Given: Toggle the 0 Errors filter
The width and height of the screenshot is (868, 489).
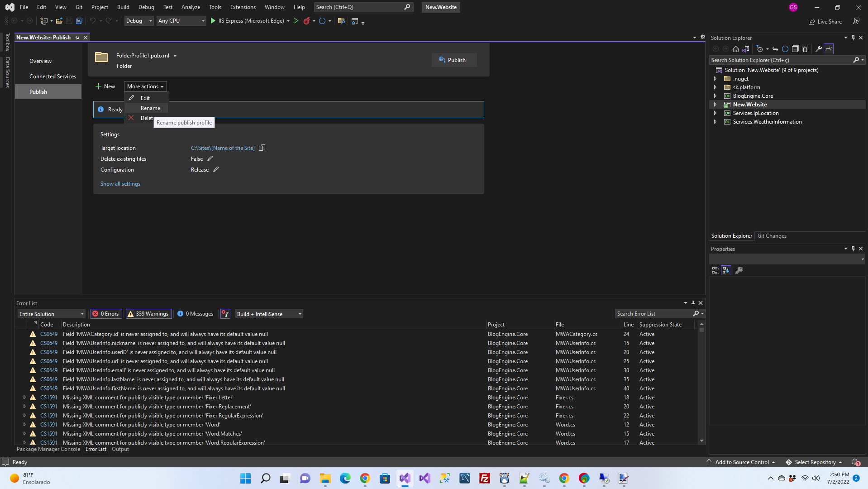Looking at the screenshot, I should 105,314.
